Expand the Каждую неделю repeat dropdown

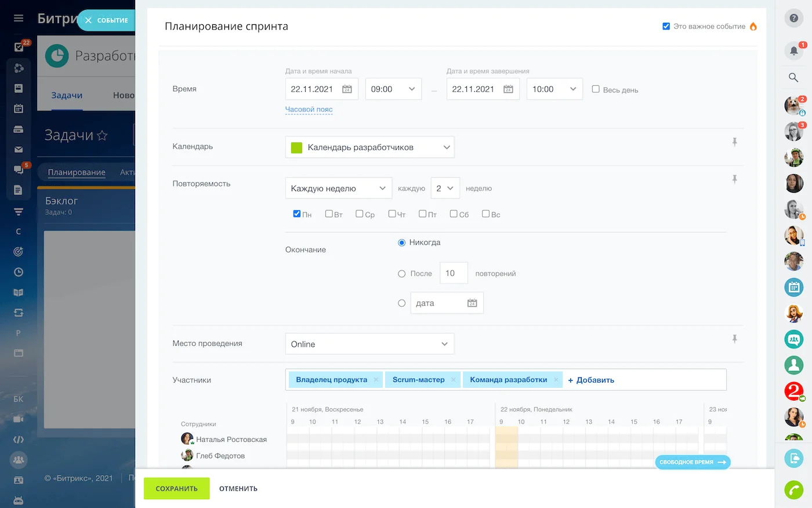click(338, 188)
